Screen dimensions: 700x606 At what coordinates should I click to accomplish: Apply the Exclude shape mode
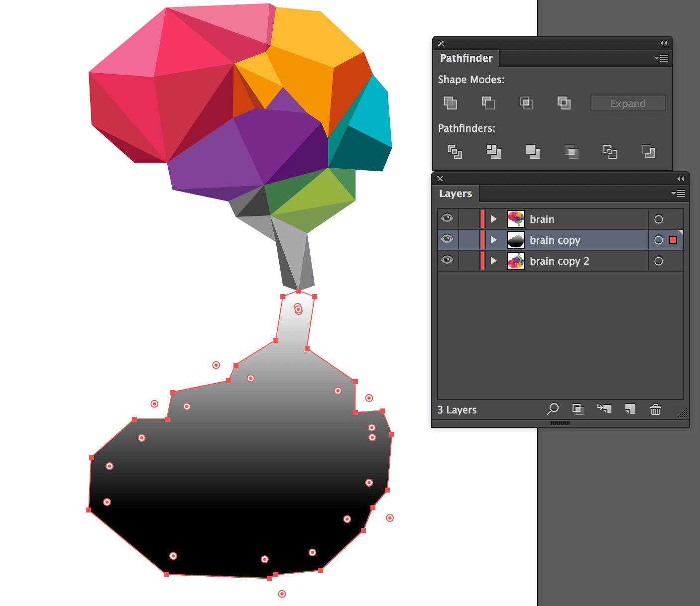(x=564, y=103)
